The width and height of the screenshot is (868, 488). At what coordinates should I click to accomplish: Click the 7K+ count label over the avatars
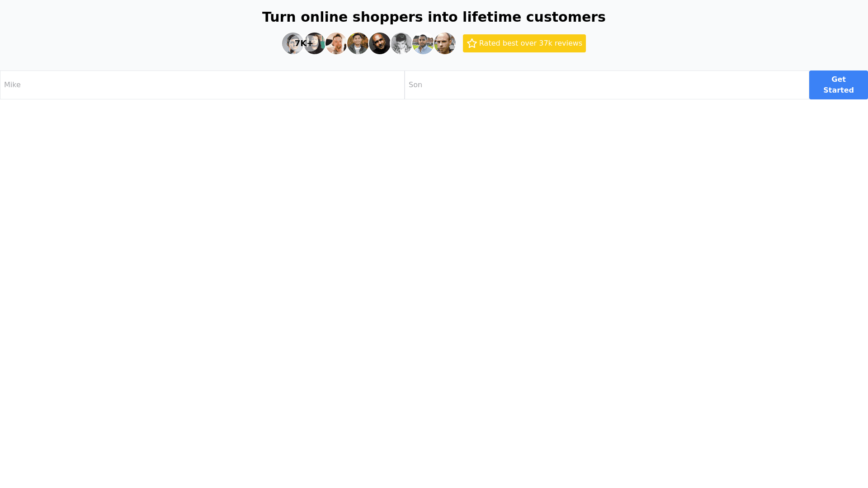pyautogui.click(x=304, y=43)
